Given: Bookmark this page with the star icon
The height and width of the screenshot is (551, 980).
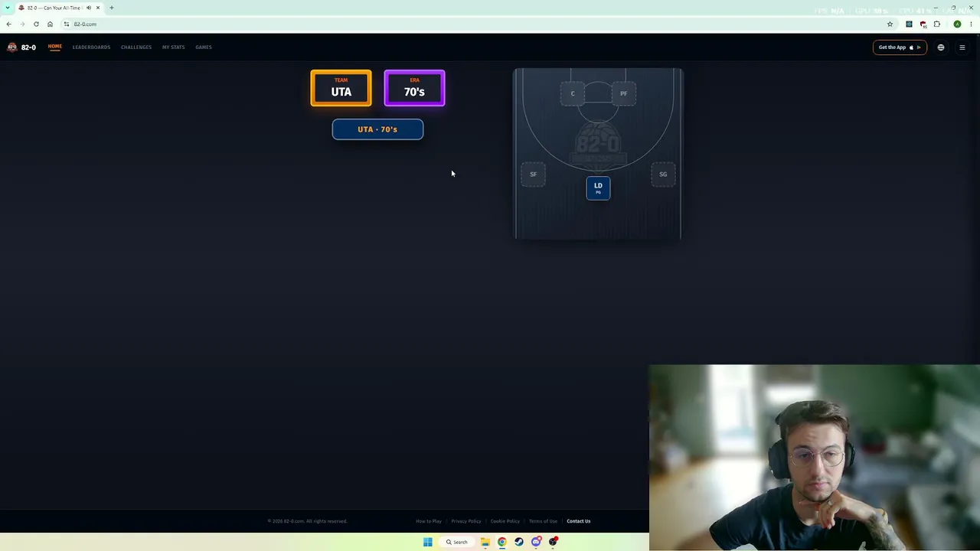Looking at the screenshot, I should tap(890, 24).
